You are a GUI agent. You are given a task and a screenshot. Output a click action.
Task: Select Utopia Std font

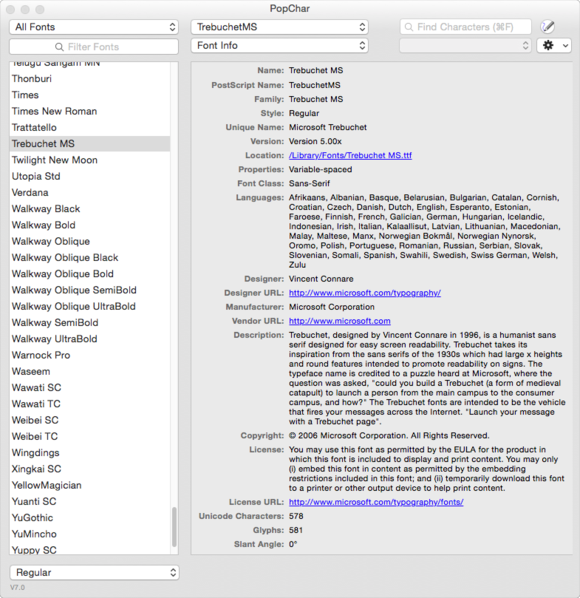click(90, 176)
